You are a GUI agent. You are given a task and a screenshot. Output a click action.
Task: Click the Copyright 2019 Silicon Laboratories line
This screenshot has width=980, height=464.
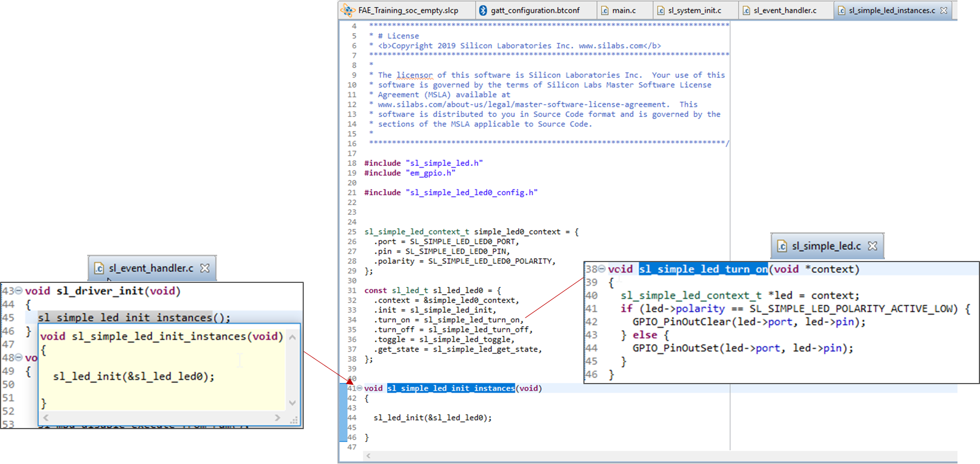(515, 46)
